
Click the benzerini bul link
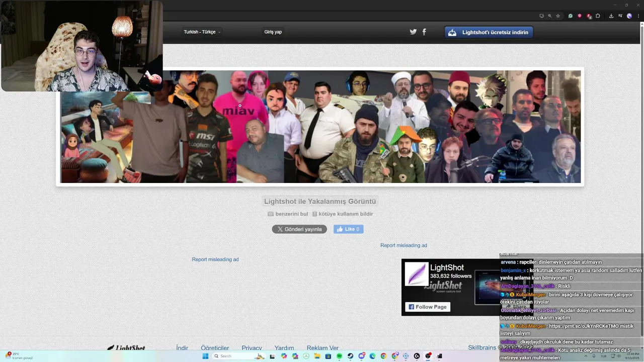coord(288,214)
